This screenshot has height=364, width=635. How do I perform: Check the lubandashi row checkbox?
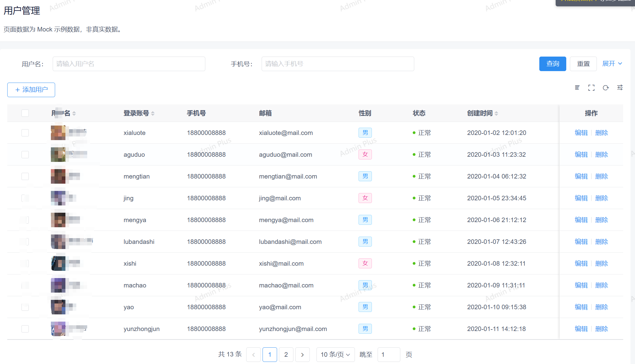(25, 242)
